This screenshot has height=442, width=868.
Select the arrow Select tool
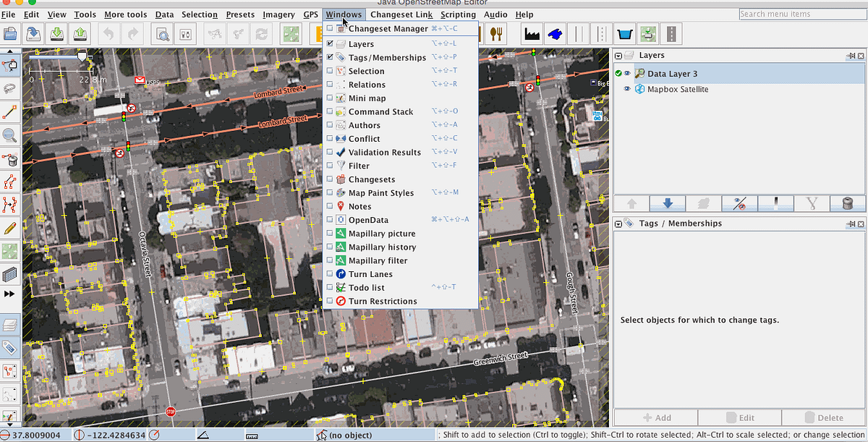pyautogui.click(x=11, y=65)
